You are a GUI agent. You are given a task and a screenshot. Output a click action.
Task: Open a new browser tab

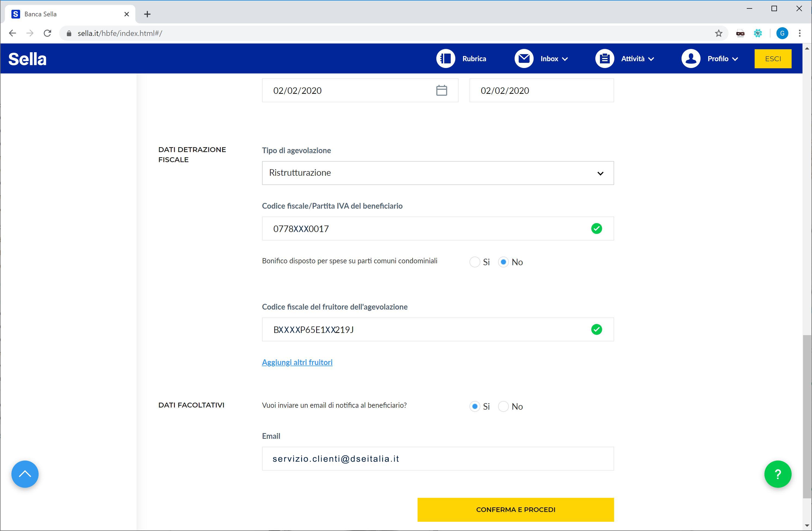pyautogui.click(x=147, y=14)
